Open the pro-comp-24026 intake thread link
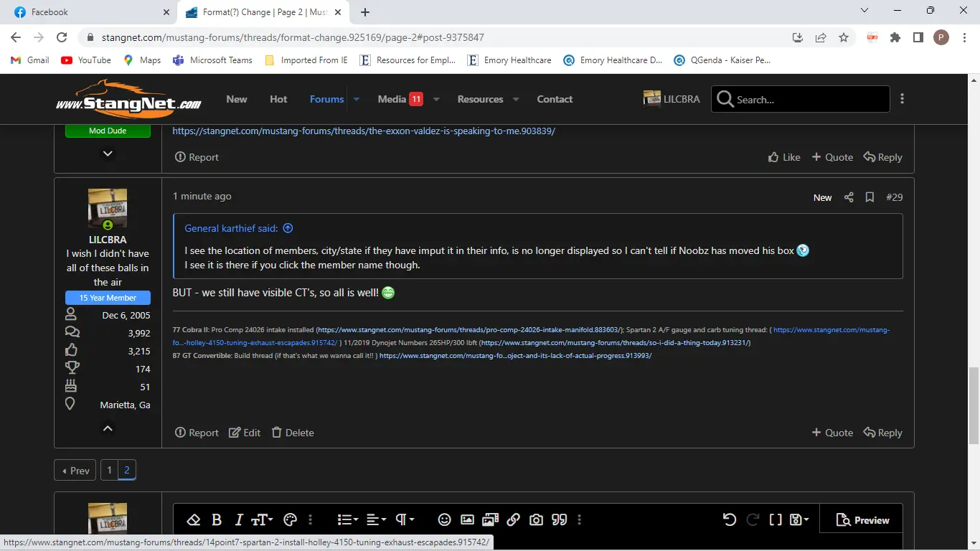The width and height of the screenshot is (980, 551). [469, 330]
